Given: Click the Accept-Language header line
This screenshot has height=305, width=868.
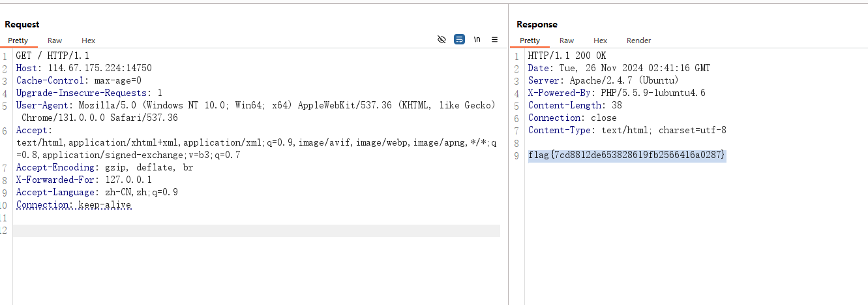Looking at the screenshot, I should click(x=97, y=192).
